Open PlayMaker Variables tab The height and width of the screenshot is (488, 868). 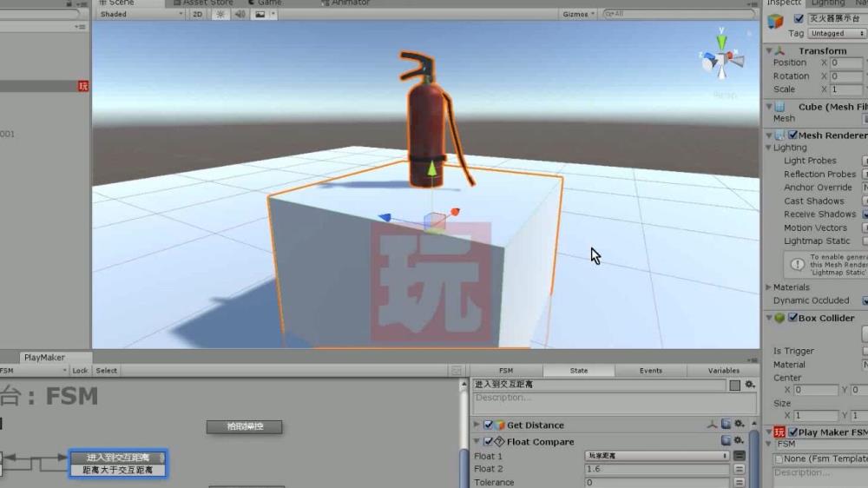pos(723,371)
